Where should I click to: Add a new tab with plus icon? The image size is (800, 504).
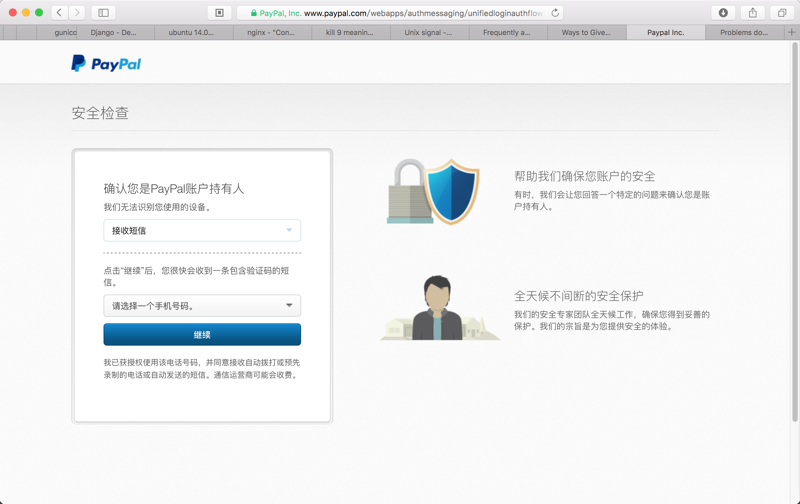(x=791, y=32)
